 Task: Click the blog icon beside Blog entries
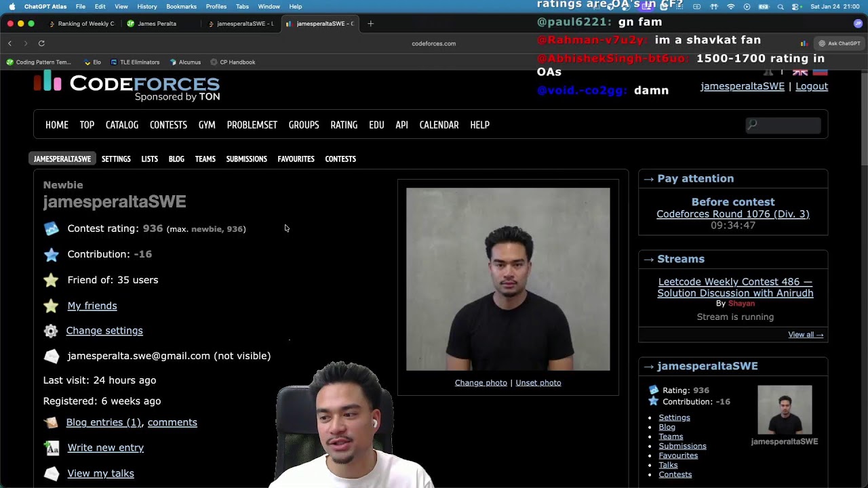point(51,423)
